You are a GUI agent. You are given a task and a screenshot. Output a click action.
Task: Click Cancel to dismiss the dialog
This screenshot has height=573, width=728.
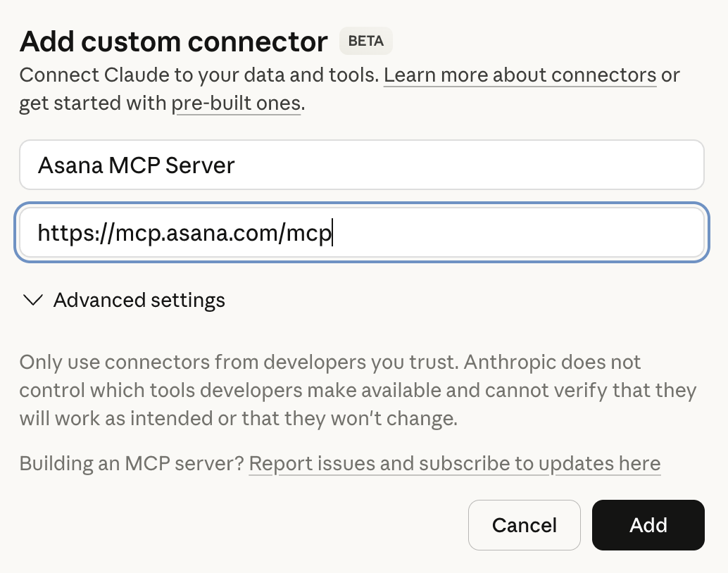(x=524, y=525)
